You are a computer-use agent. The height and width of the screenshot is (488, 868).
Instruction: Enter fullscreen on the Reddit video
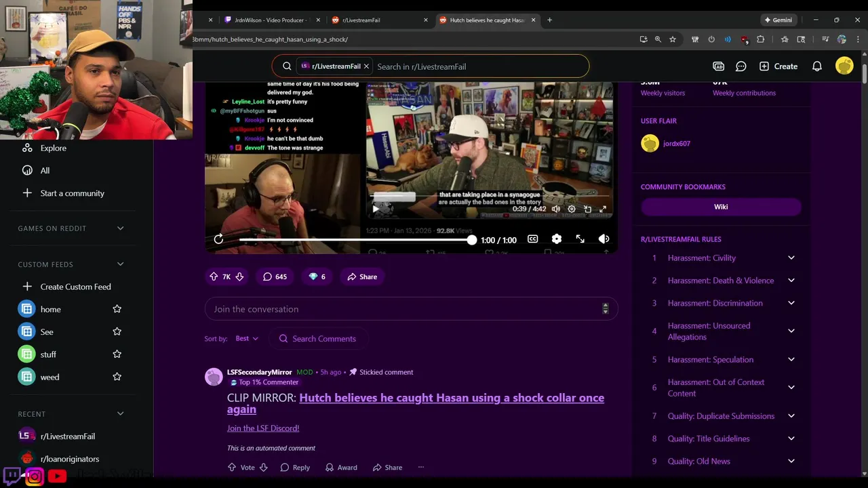coord(580,239)
